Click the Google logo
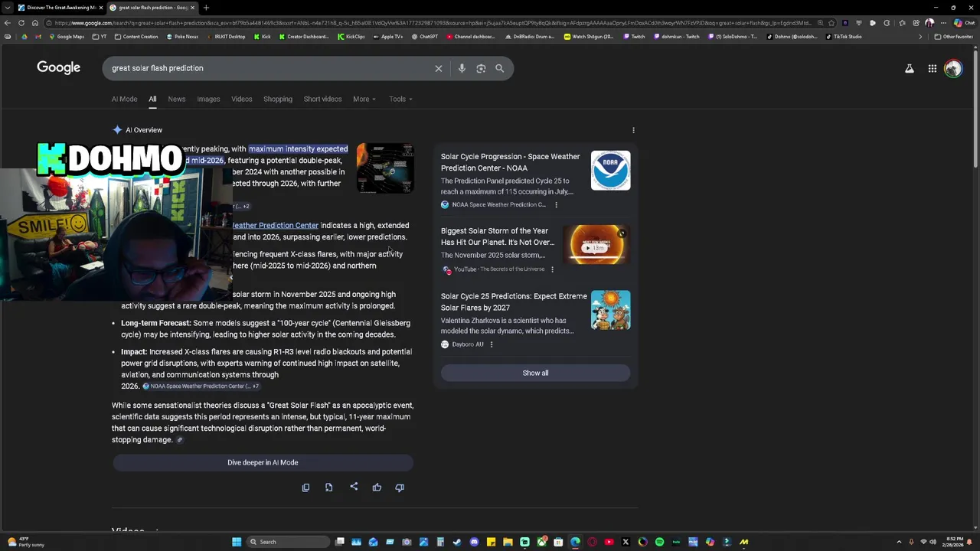This screenshot has width=980, height=551. click(x=58, y=67)
